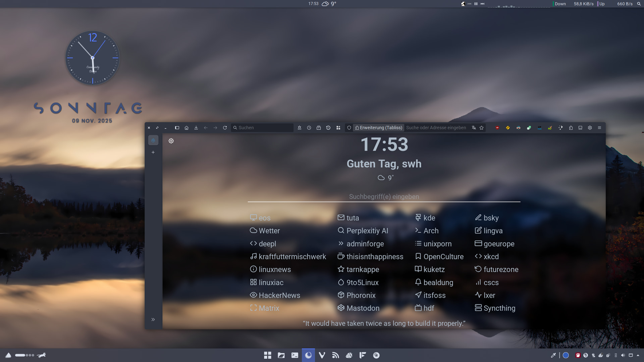Bookmark this page with star icon
Image resolution: width=644 pixels, height=362 pixels.
tap(482, 128)
